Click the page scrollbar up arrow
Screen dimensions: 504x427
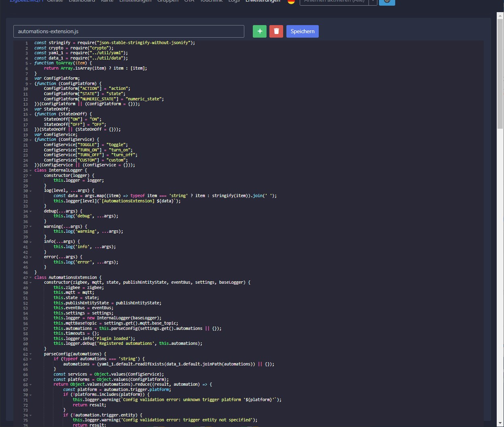(500, 15)
